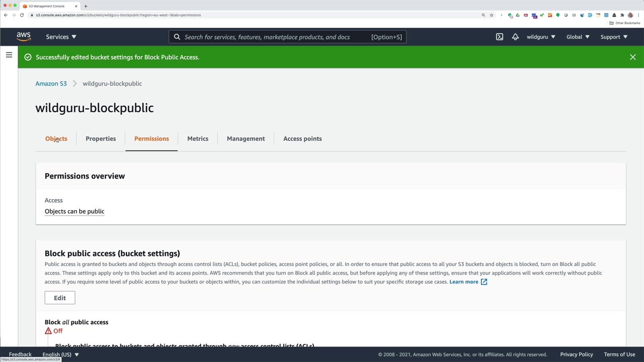Click the green speech-bubble extension icon
Screen dimensions: 644x362
(558, 15)
